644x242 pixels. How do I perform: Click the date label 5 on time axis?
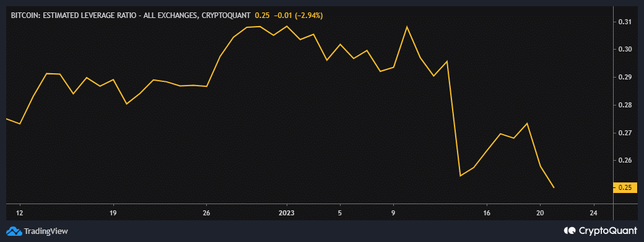340,213
